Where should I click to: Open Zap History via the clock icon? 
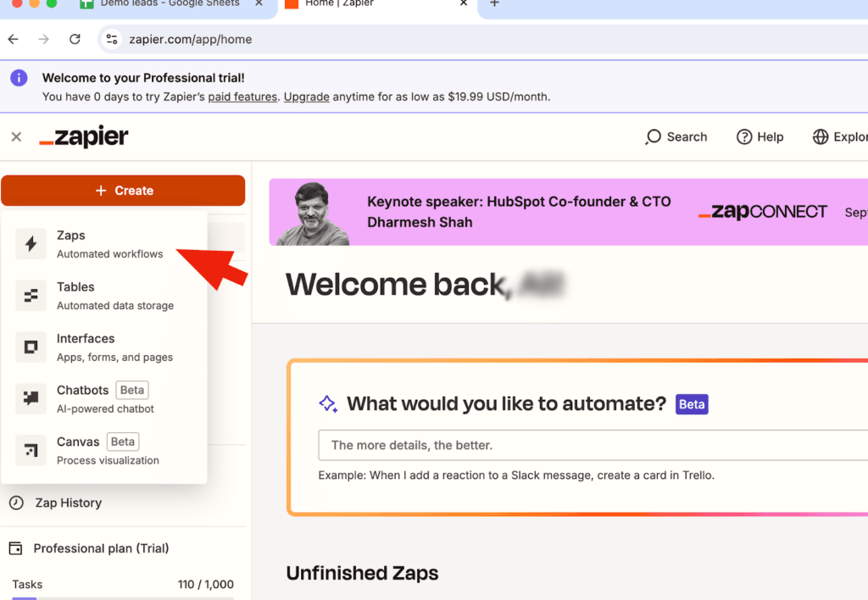pyautogui.click(x=19, y=503)
